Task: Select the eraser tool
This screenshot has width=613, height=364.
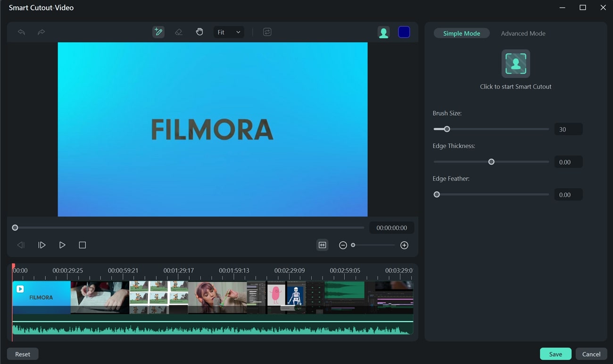Action: 179,32
